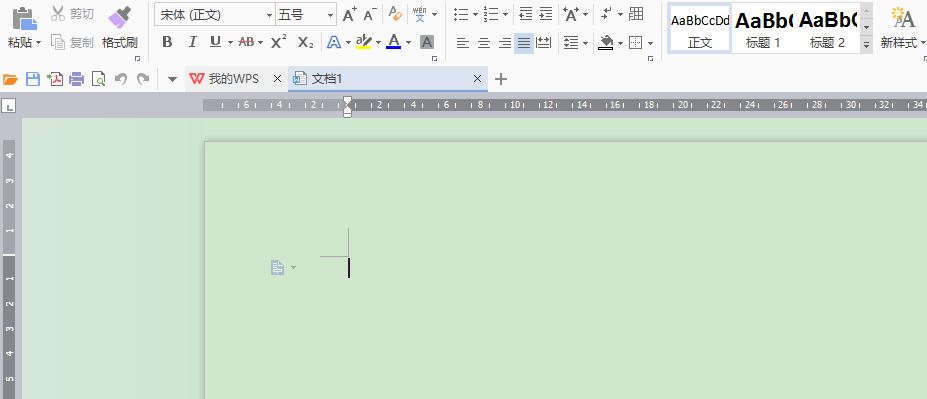927x399 pixels.
Task: Click the undo arrow
Action: click(121, 79)
